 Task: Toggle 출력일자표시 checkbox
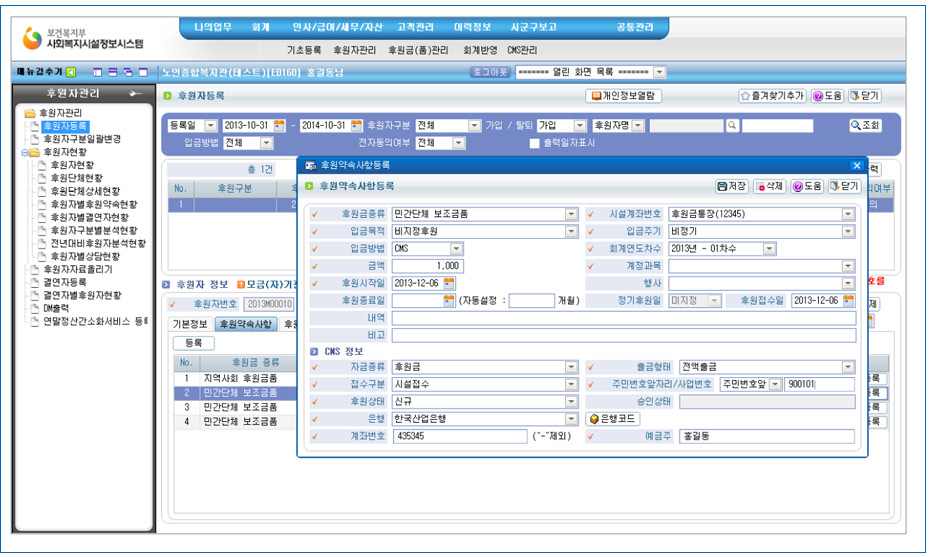(x=534, y=143)
